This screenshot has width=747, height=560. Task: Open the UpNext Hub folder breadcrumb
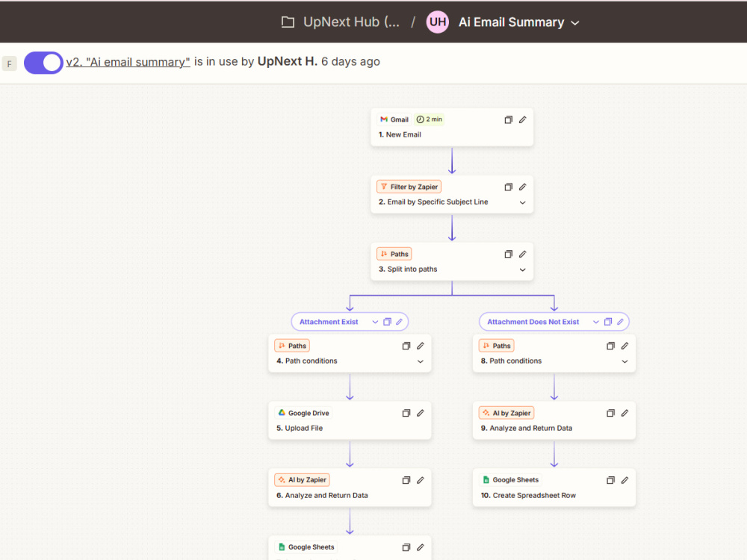point(351,22)
